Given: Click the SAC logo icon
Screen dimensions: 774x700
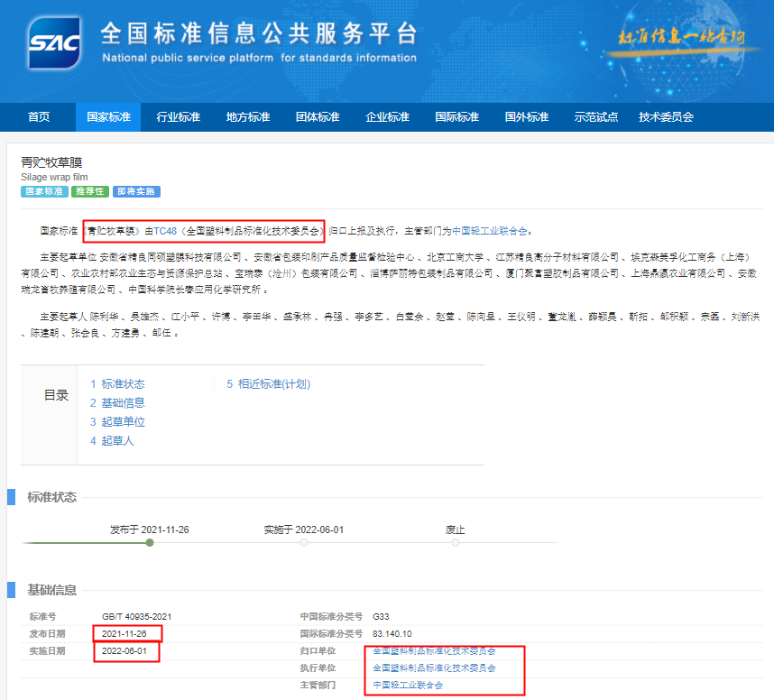Looking at the screenshot, I should [x=54, y=41].
